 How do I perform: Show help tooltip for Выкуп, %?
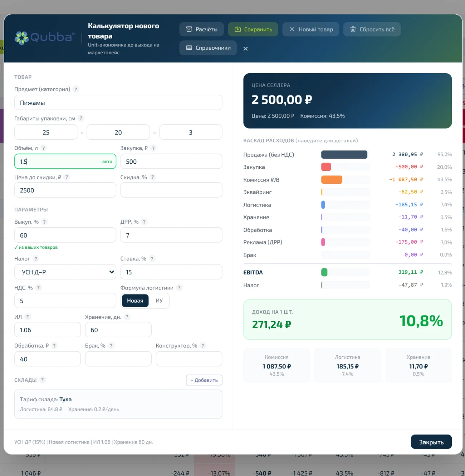click(x=44, y=222)
